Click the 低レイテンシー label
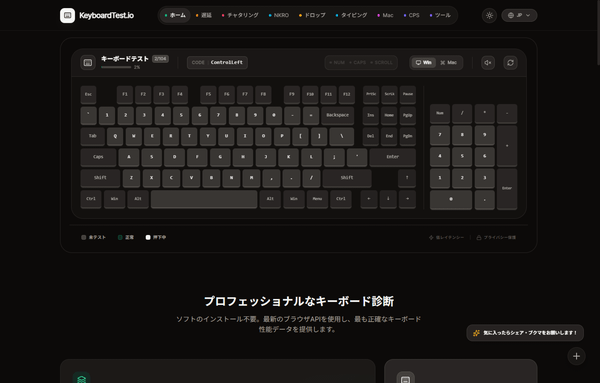The width and height of the screenshot is (600, 383). pyautogui.click(x=446, y=238)
